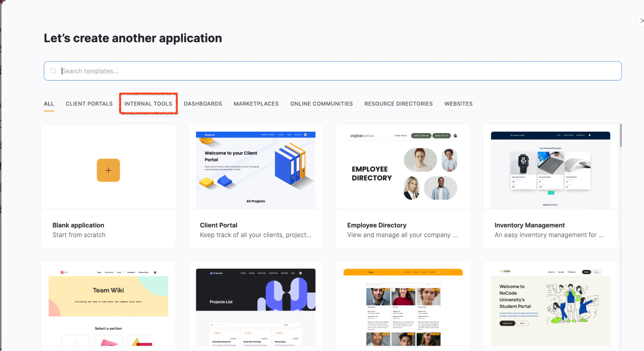Open the Projects List template thumbnail
Viewport: 644px width, 351px height.
coord(256,307)
